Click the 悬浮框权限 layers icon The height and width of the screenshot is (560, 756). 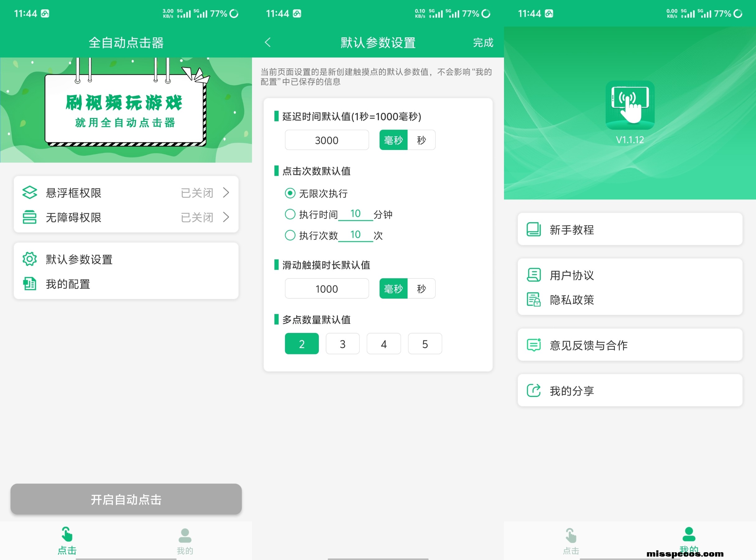click(30, 193)
